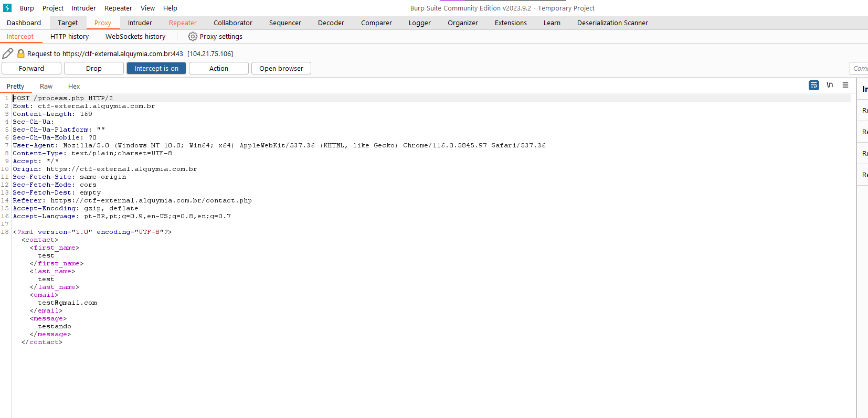Drop the intercepted request
Screen dimensions: 868x418
tap(94, 68)
